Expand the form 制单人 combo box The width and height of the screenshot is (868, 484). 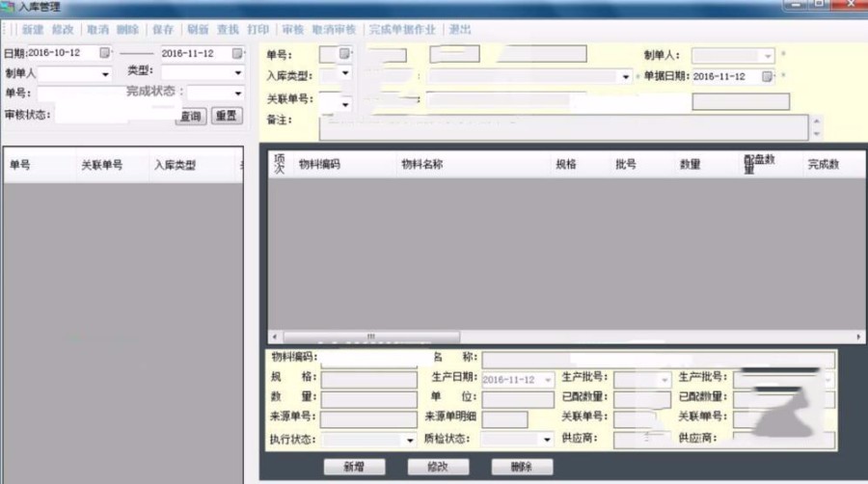pos(768,56)
